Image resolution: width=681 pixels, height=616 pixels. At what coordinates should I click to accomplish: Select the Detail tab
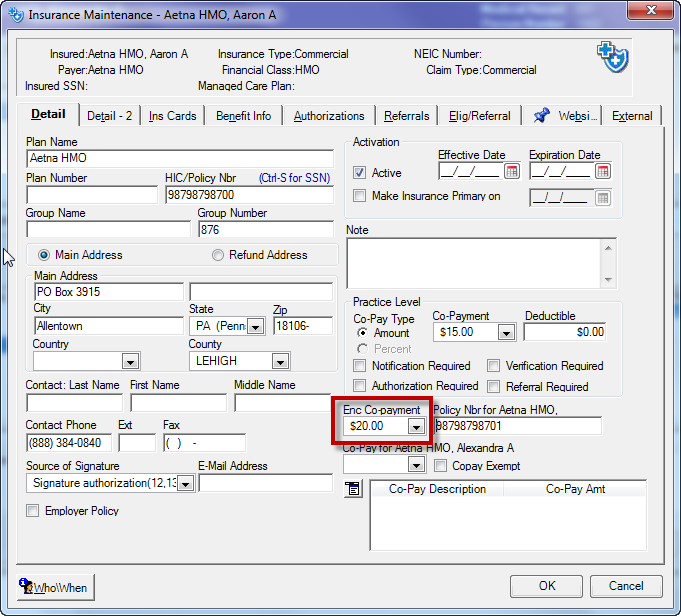tap(48, 114)
